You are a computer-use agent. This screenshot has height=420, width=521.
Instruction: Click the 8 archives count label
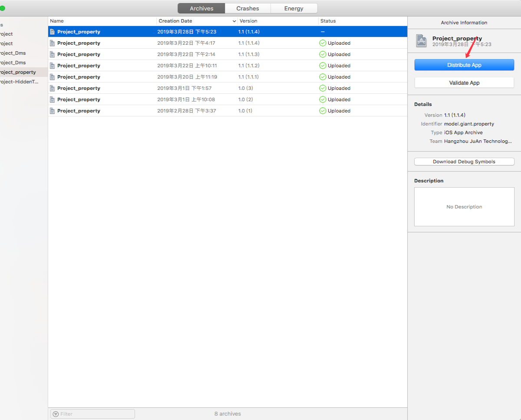click(228, 414)
